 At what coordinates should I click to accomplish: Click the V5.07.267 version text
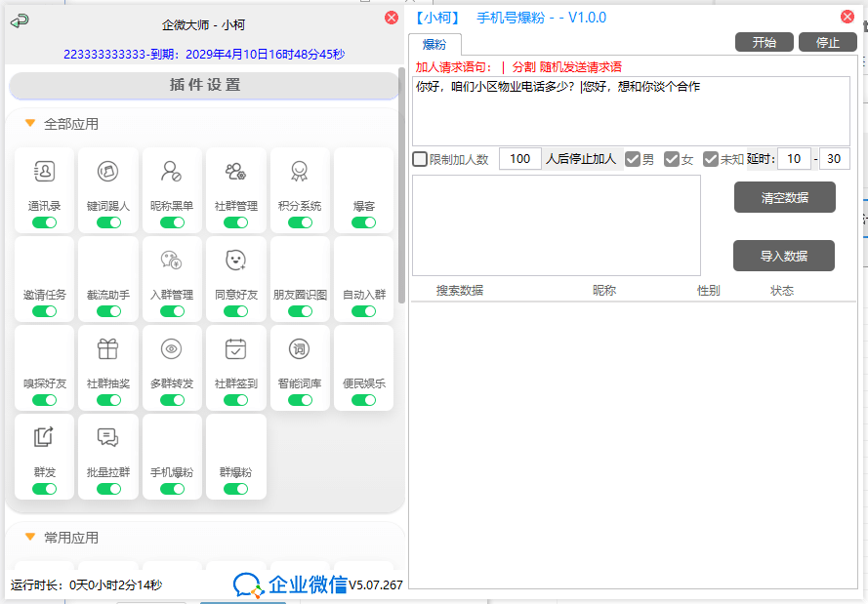(x=376, y=585)
